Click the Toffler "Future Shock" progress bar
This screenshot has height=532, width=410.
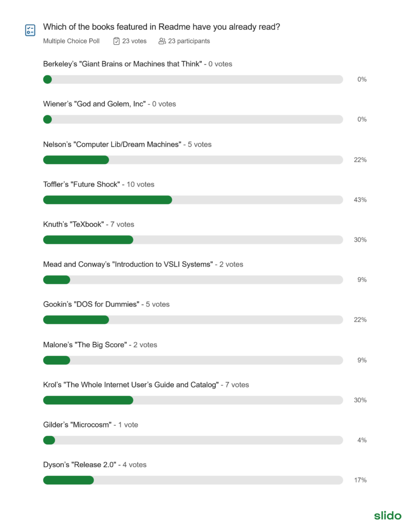tap(193, 199)
